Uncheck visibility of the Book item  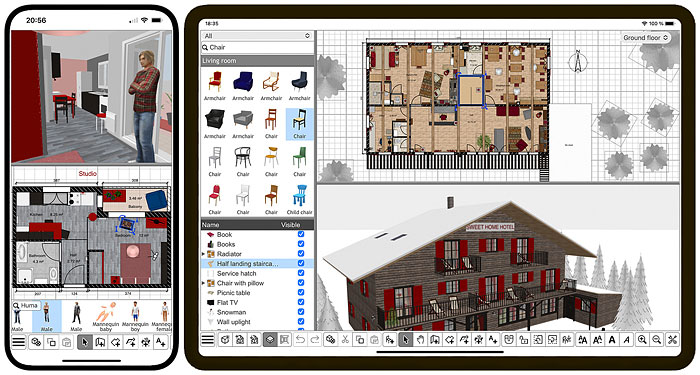click(301, 234)
